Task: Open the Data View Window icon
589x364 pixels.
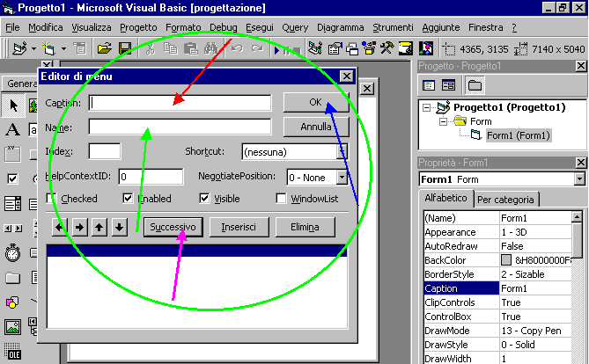Action: [406, 48]
